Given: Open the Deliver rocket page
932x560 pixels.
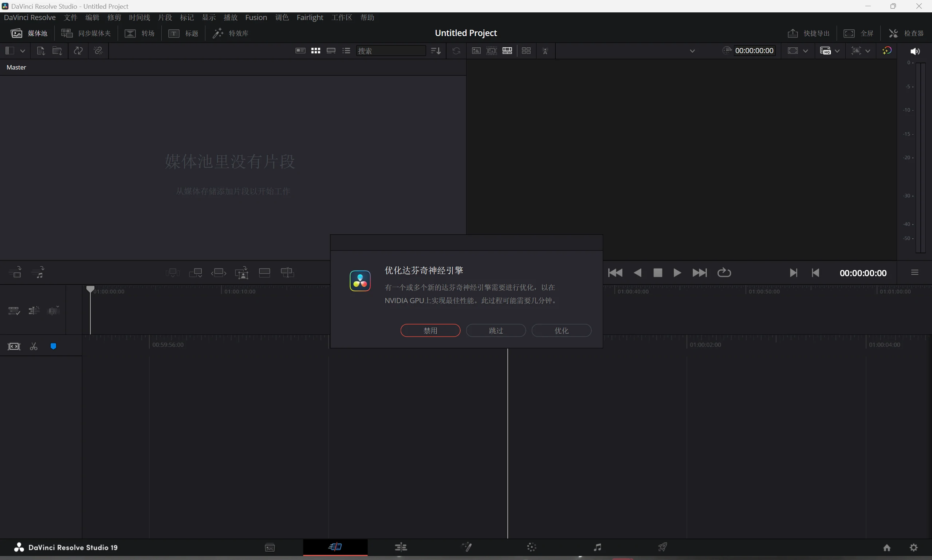Looking at the screenshot, I should (x=663, y=547).
